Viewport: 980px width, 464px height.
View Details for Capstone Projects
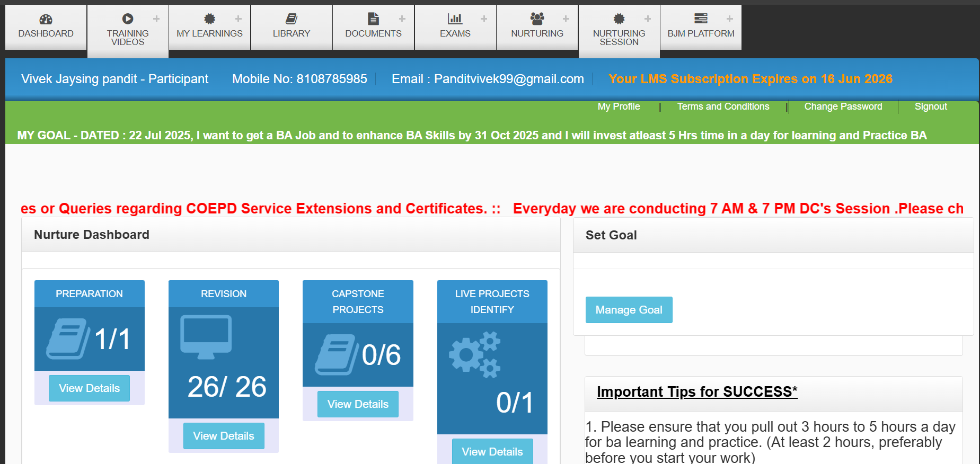358,404
